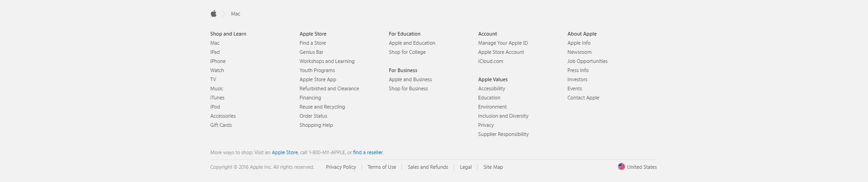Open the Find a Store link

click(x=313, y=43)
